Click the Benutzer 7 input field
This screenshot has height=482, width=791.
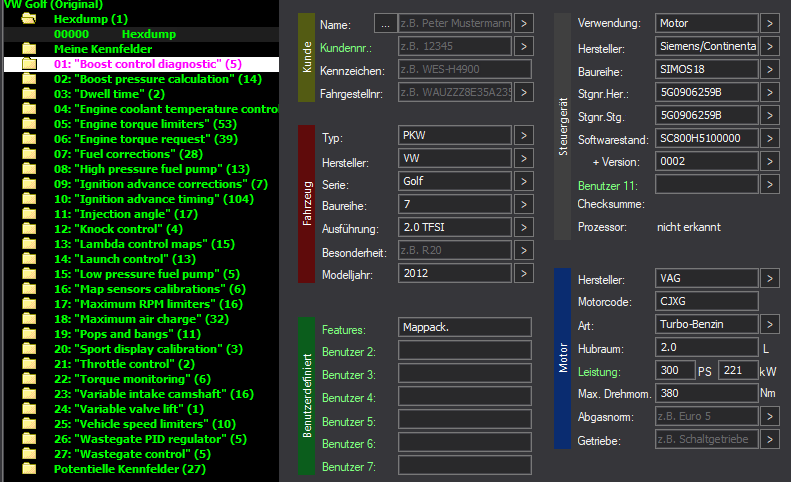(465, 465)
